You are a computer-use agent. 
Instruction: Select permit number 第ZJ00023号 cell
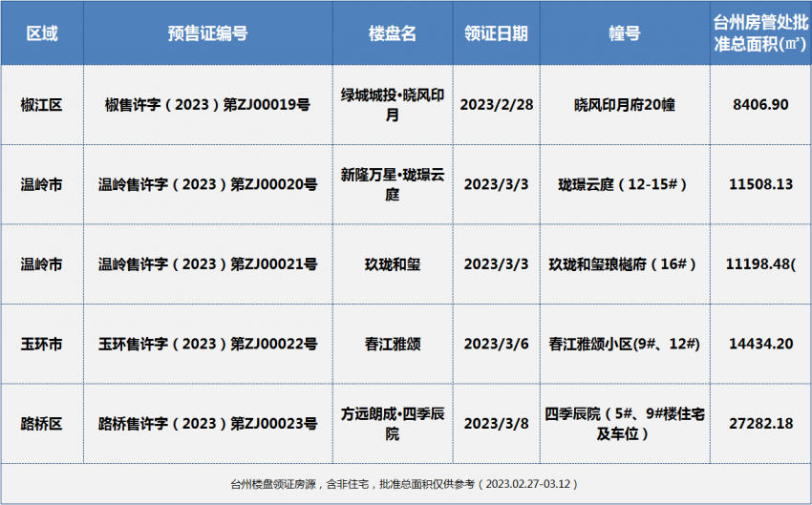[x=207, y=423]
